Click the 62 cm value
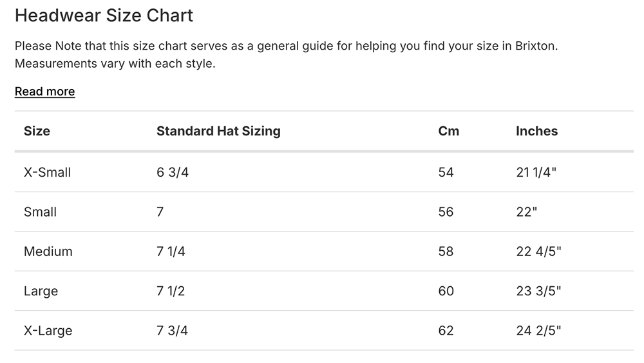 [446, 331]
